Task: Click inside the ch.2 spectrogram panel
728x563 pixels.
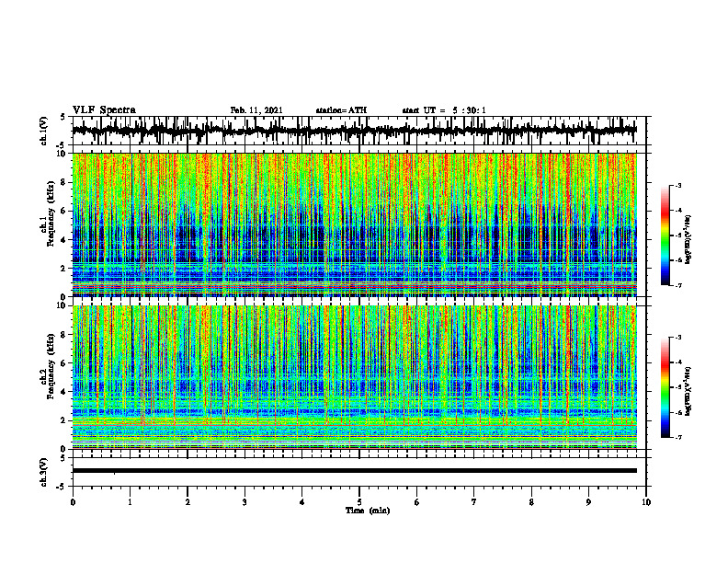Action: point(354,377)
